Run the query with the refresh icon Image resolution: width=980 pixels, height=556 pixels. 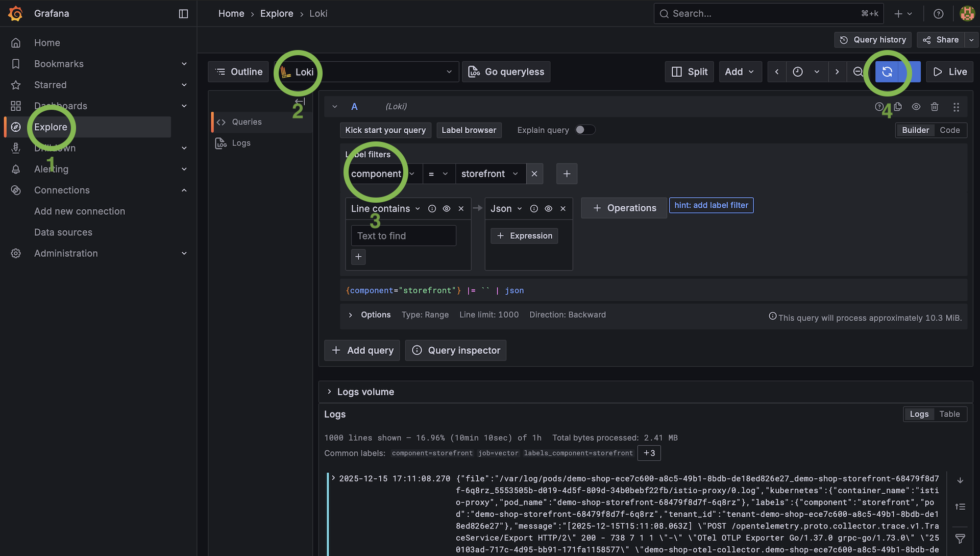(888, 71)
